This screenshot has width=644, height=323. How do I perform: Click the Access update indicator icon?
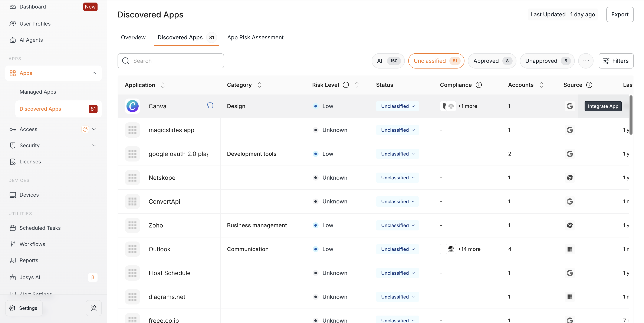[85, 129]
